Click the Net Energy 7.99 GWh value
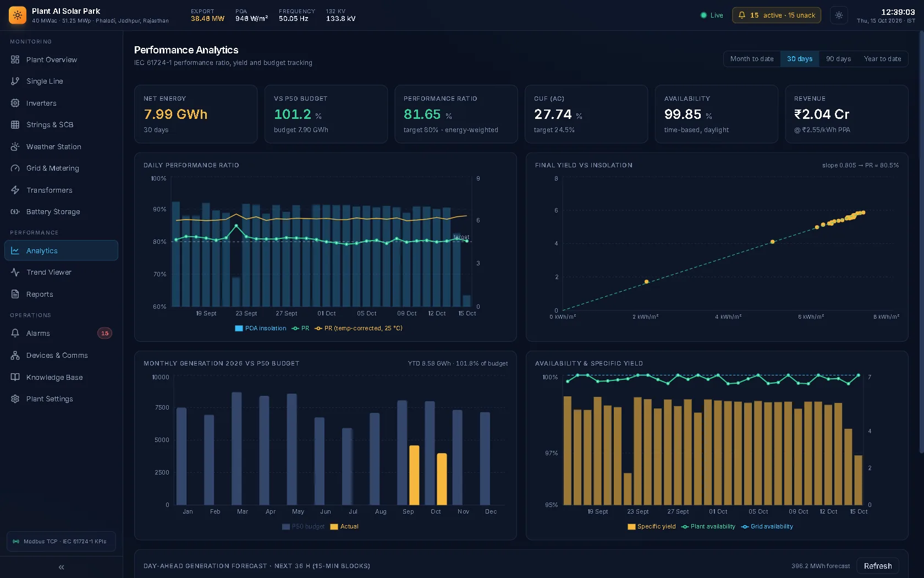This screenshot has width=924, height=578. [x=175, y=114]
